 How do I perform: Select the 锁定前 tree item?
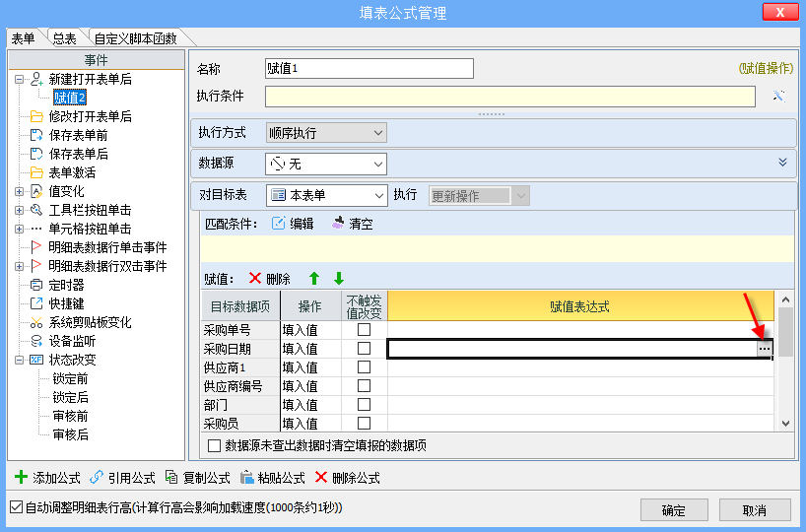click(70, 379)
